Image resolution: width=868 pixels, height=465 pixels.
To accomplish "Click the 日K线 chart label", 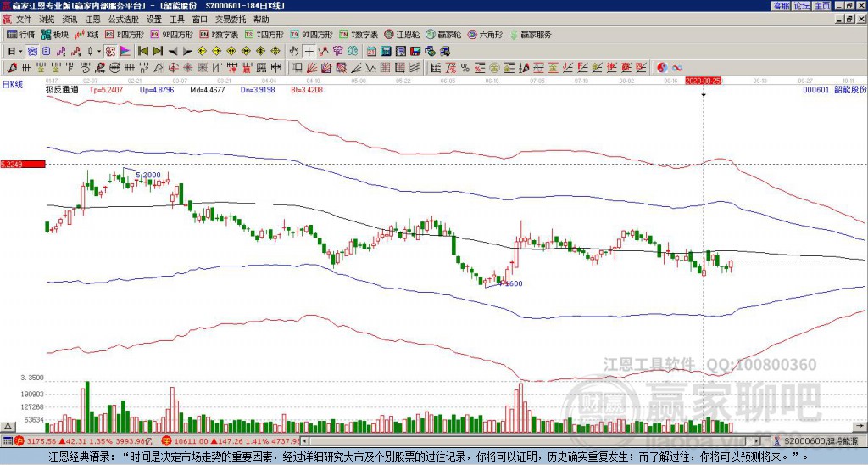I will tap(13, 85).
